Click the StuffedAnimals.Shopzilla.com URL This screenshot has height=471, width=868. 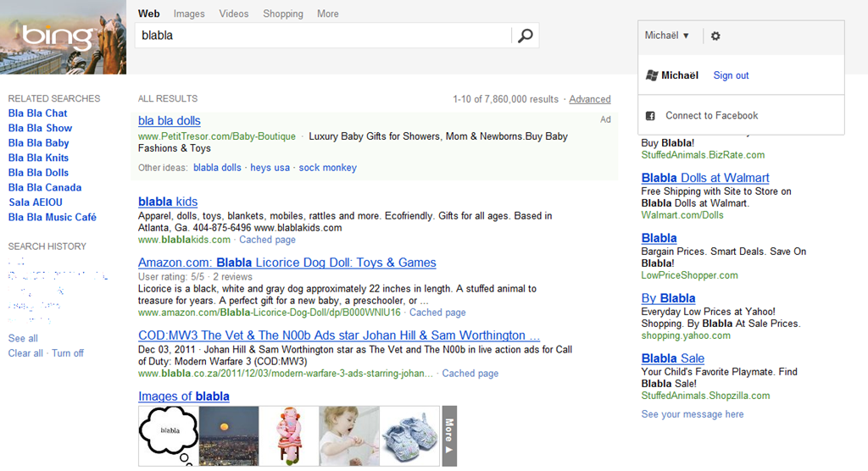(705, 396)
